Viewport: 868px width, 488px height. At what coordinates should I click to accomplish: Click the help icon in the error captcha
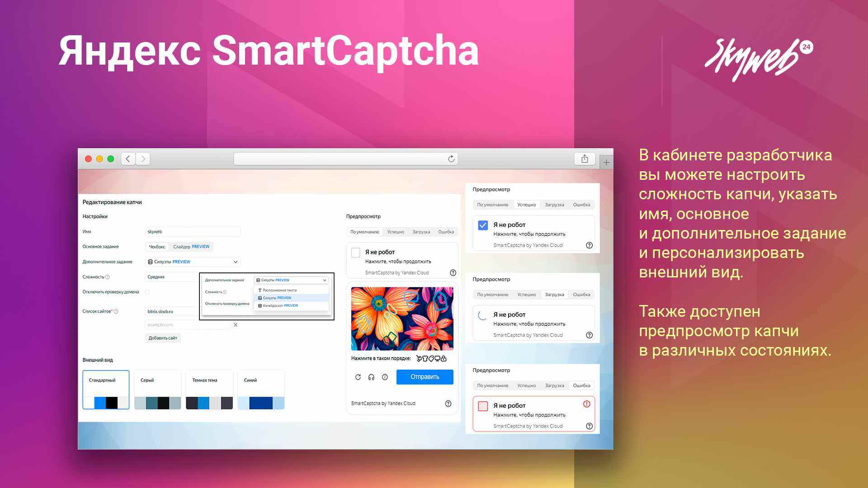pyautogui.click(x=589, y=426)
